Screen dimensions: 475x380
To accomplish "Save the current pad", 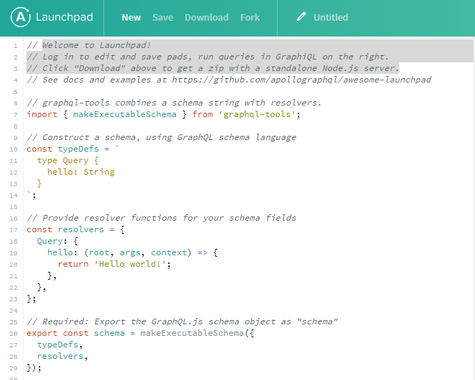I will (163, 18).
